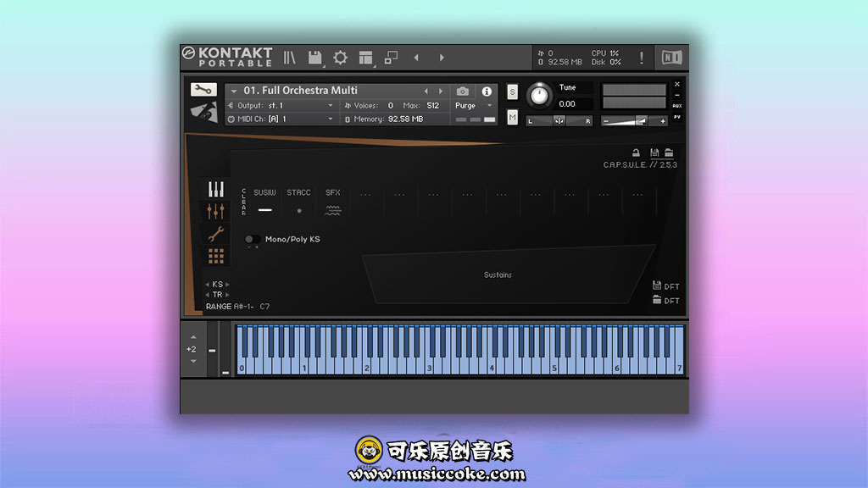Shift keyboard octave down with arrow

tap(193, 361)
